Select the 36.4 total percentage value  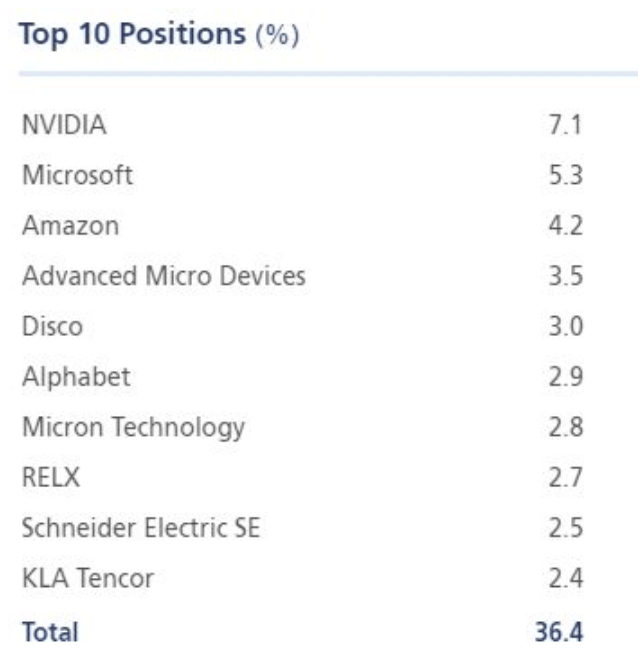[562, 631]
